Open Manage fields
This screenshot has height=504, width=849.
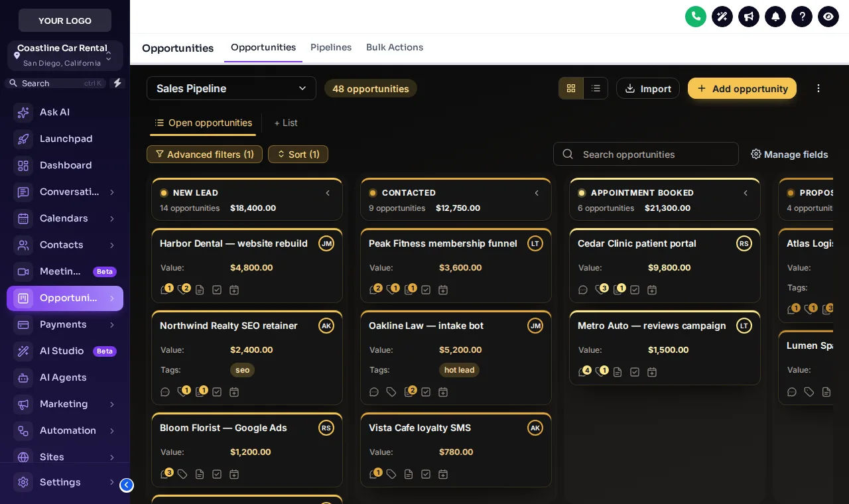pos(789,154)
